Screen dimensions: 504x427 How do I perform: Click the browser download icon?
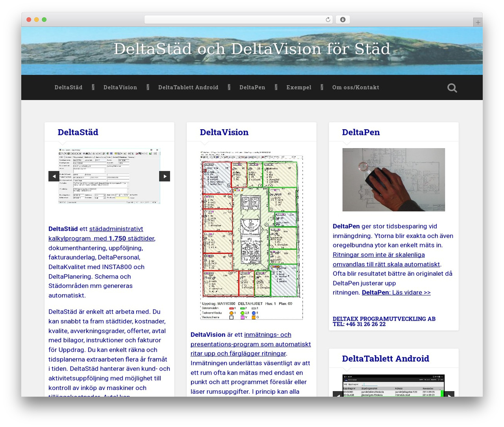(x=343, y=20)
